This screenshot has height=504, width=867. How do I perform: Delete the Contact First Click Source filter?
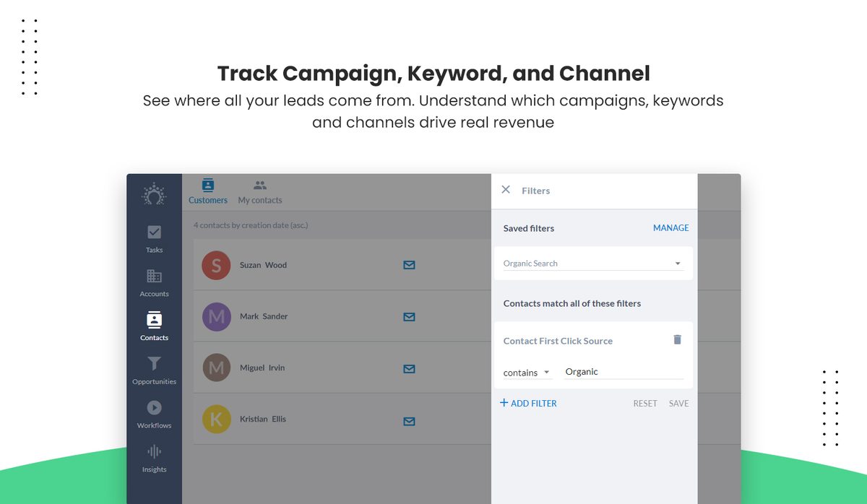677,339
